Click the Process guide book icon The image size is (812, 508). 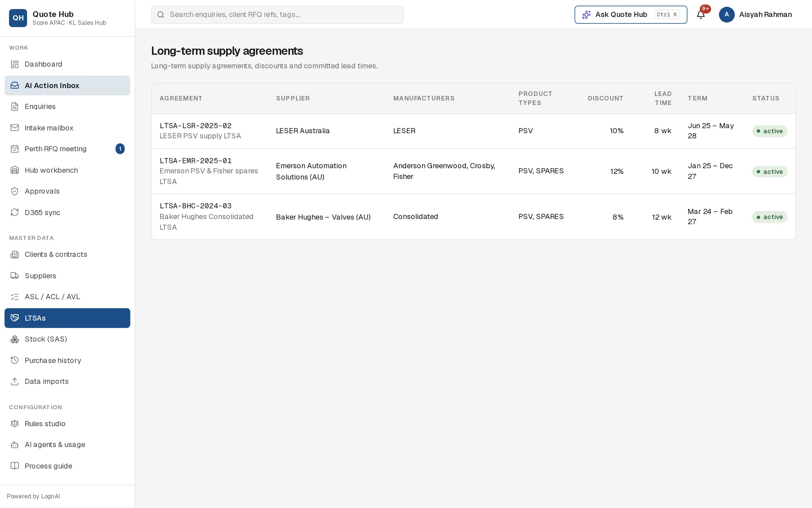pos(15,466)
